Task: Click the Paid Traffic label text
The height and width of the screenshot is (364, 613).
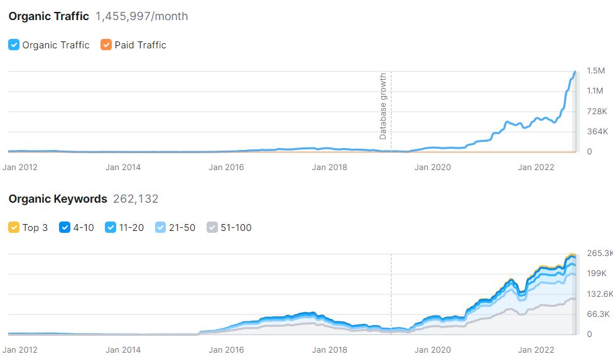Action: pyautogui.click(x=140, y=45)
